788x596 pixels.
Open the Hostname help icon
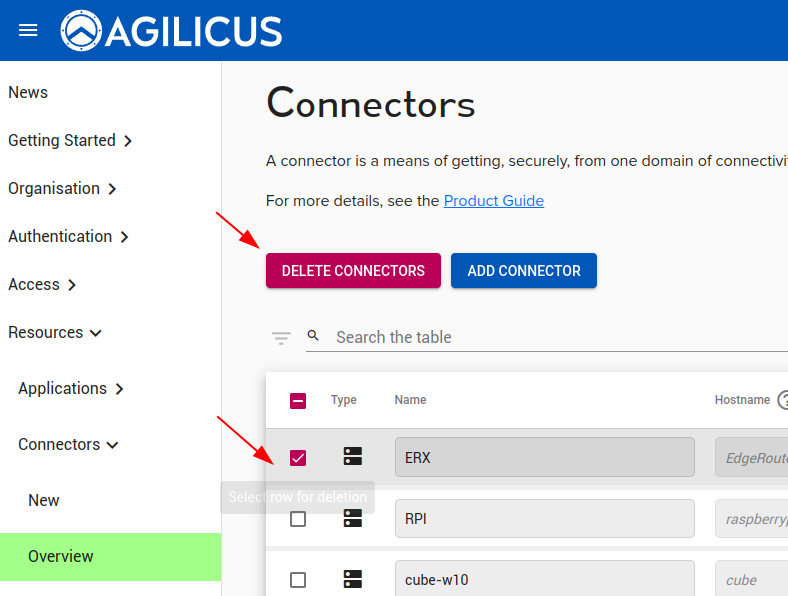coord(783,400)
